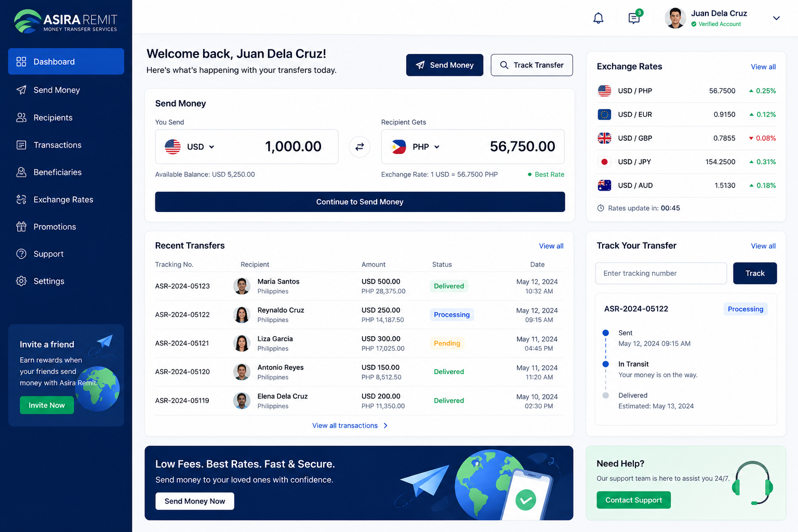This screenshot has width=798, height=532.
Task: Click the Track button
Action: tap(755, 273)
